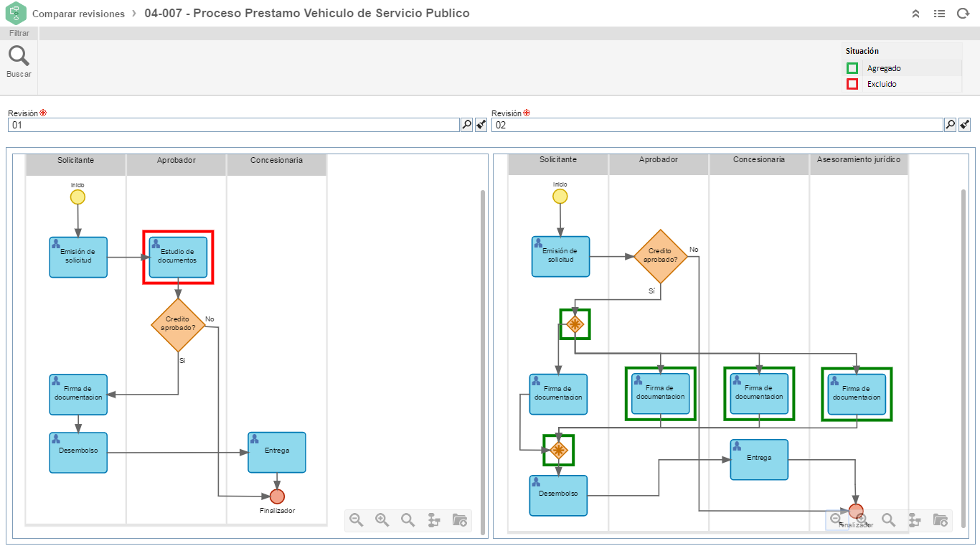Click the red Excluido legend swatch
Image resolution: width=980 pixels, height=551 pixels.
(x=852, y=84)
